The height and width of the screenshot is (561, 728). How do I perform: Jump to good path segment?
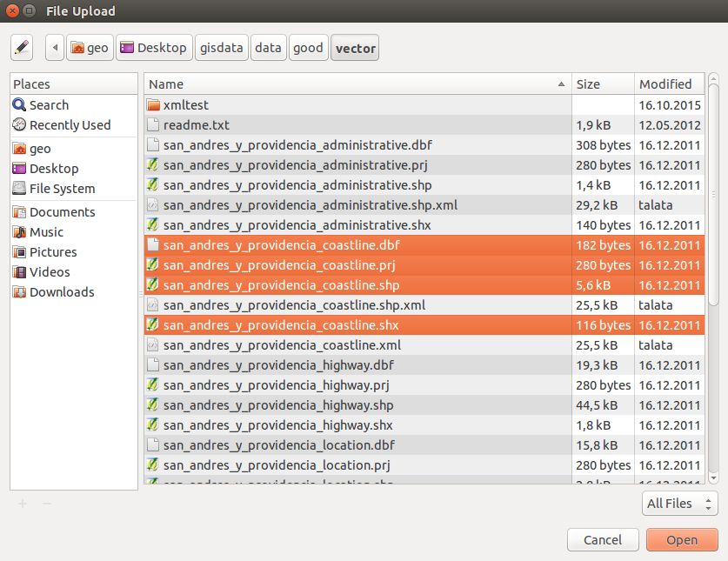pyautogui.click(x=308, y=47)
